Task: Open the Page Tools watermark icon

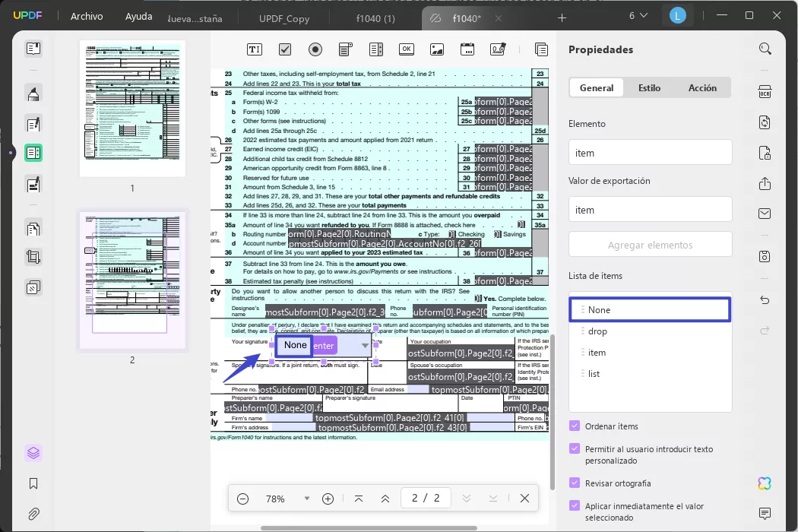Action: click(33, 287)
